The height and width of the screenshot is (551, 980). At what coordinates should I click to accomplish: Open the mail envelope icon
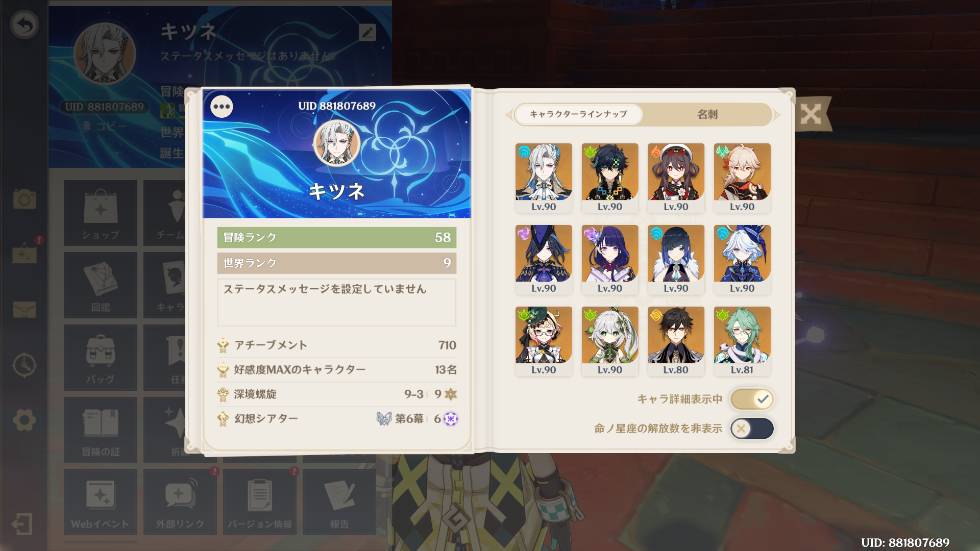[x=24, y=309]
